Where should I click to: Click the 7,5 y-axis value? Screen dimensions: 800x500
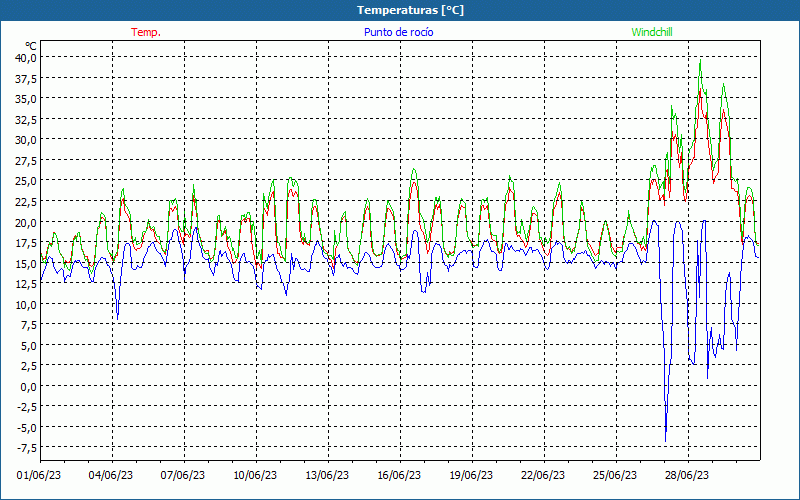pyautogui.click(x=28, y=325)
